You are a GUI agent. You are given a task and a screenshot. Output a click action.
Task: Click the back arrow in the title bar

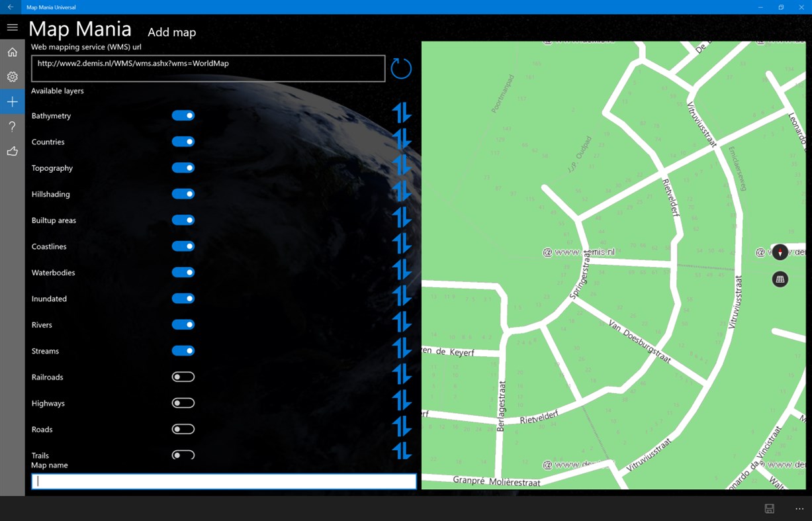pyautogui.click(x=10, y=7)
